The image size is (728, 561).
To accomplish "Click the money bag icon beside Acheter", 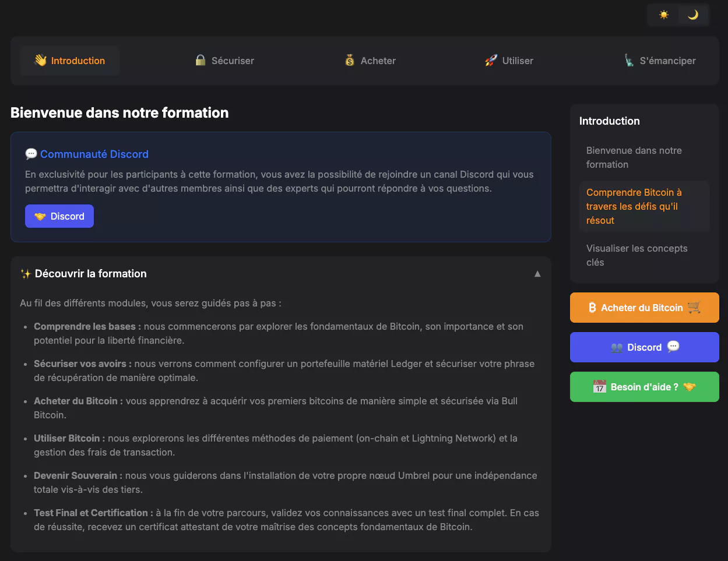I will [350, 61].
